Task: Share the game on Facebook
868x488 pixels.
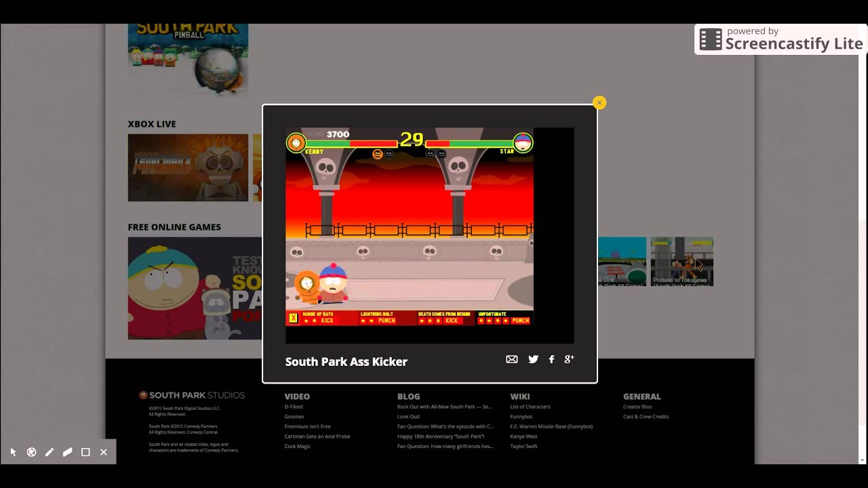Action: tap(551, 359)
